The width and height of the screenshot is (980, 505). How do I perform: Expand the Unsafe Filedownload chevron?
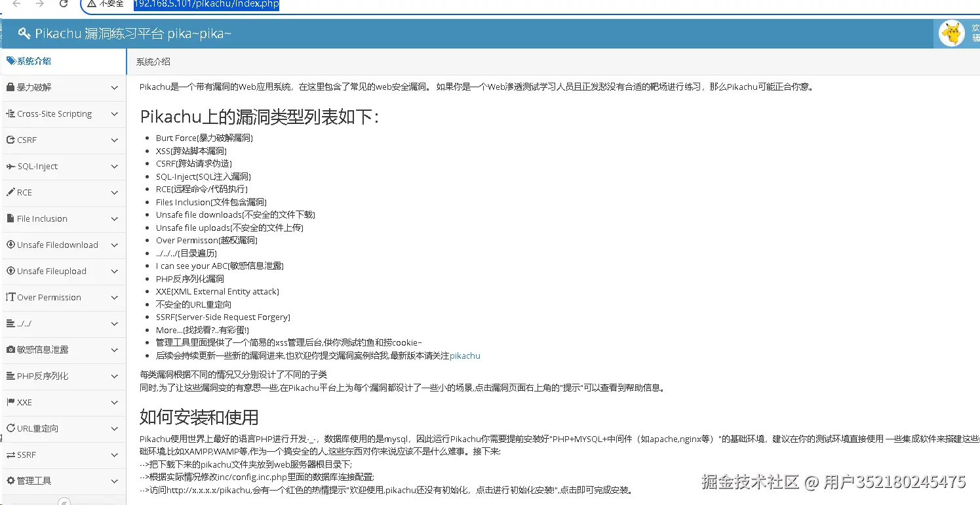click(x=115, y=245)
